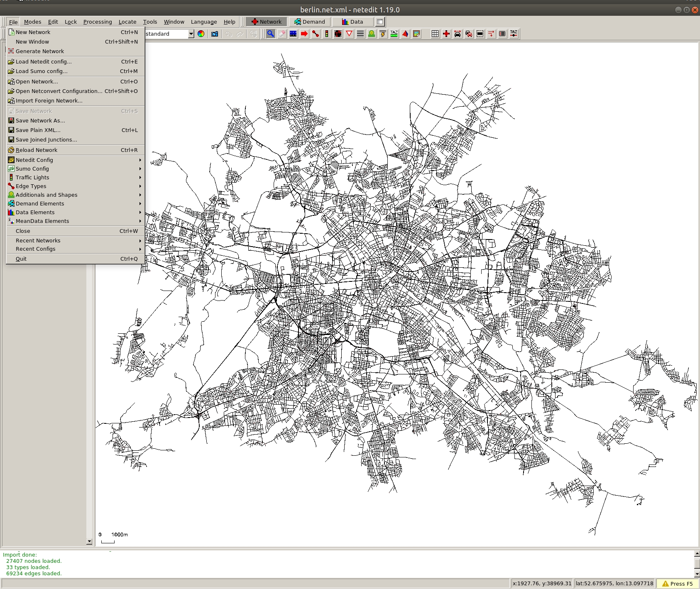This screenshot has height=589, width=700.
Task: Click the sidebar scroll down arrow
Action: 89,541
